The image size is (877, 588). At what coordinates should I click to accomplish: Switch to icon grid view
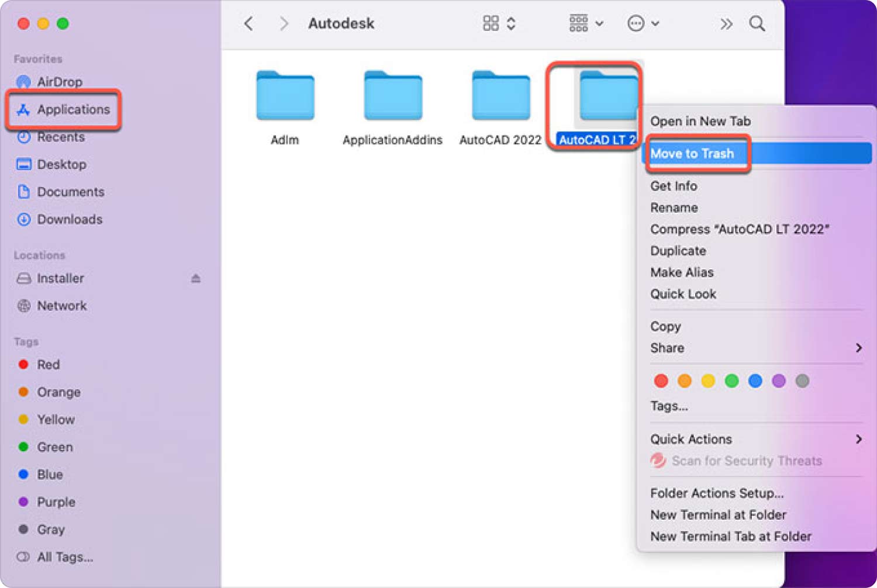pyautogui.click(x=491, y=23)
